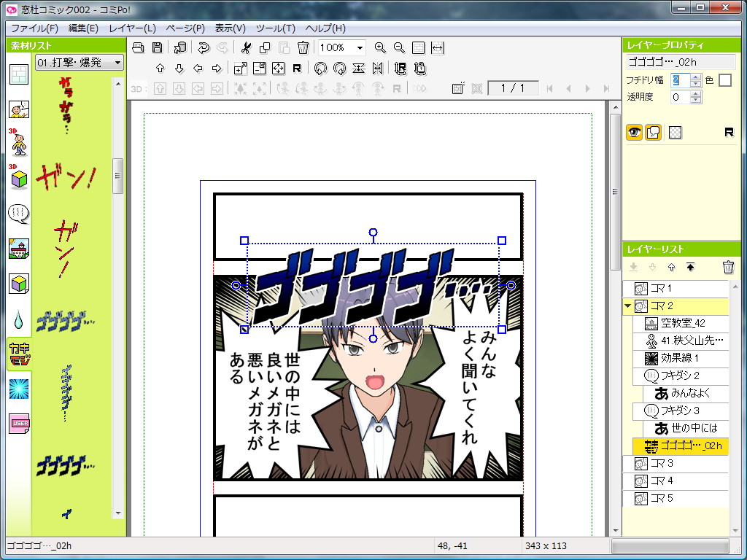
Task: Click the Save icon in the toolbar
Action: (x=158, y=47)
